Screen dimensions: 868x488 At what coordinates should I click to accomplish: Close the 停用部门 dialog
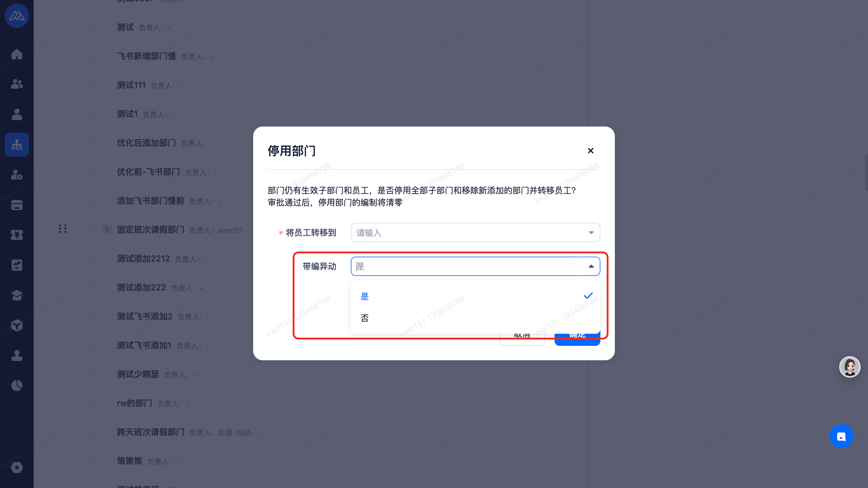(590, 151)
